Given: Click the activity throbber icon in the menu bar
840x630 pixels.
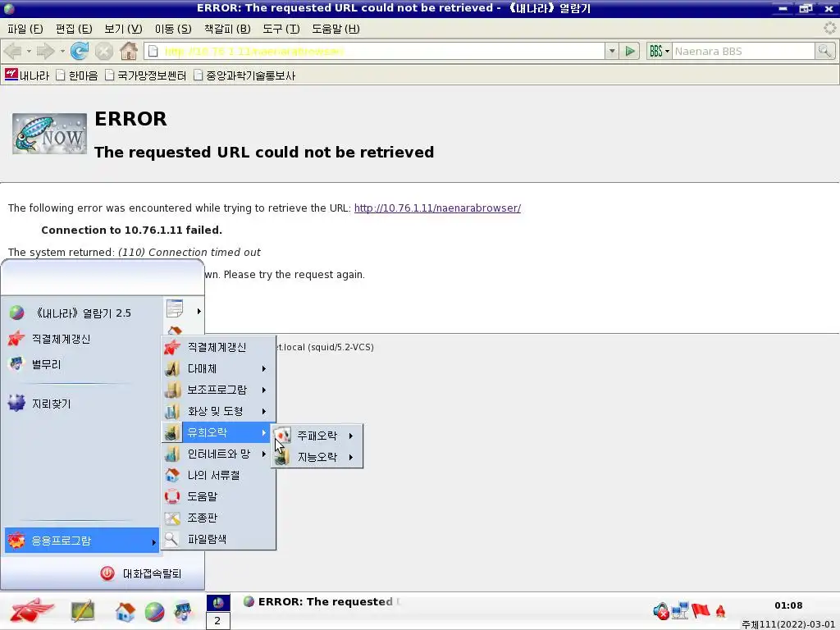Looking at the screenshot, I should pos(830,29).
